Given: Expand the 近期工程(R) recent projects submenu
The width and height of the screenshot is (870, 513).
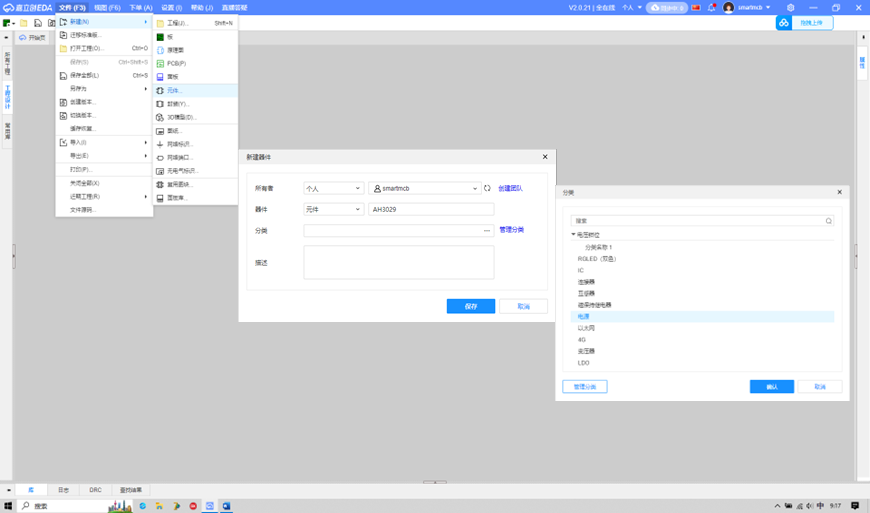Looking at the screenshot, I should click(146, 196).
